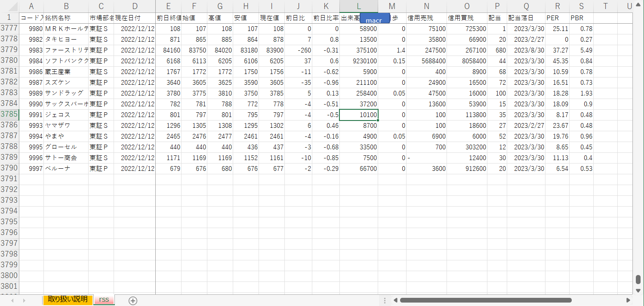644x306 pixels.
Task: Click the selected cell containing 10100
Action: coord(359,115)
